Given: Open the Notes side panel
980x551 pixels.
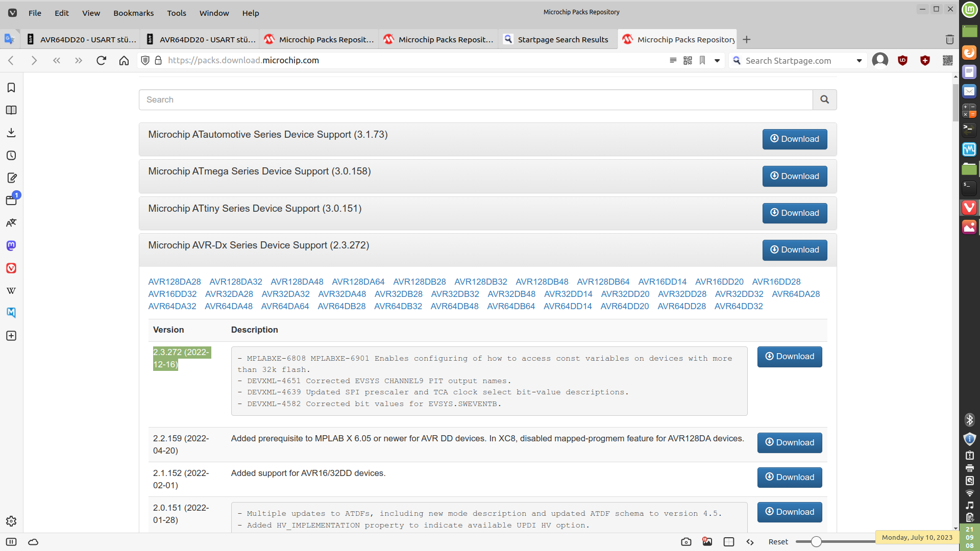Looking at the screenshot, I should [11, 178].
